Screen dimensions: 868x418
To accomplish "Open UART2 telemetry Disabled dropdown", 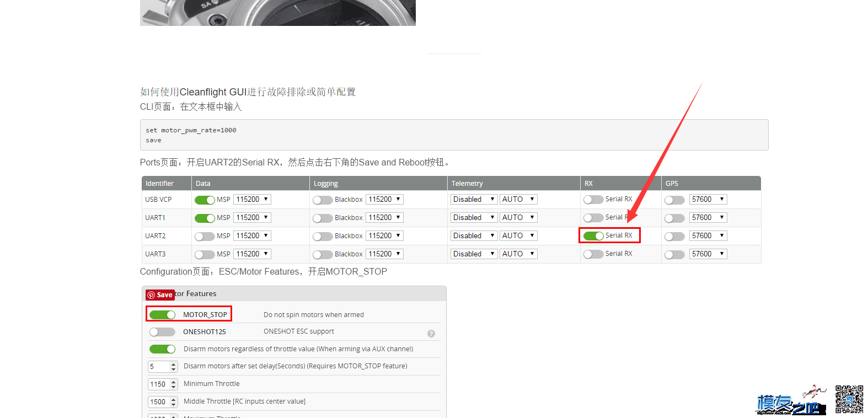I will (x=474, y=235).
